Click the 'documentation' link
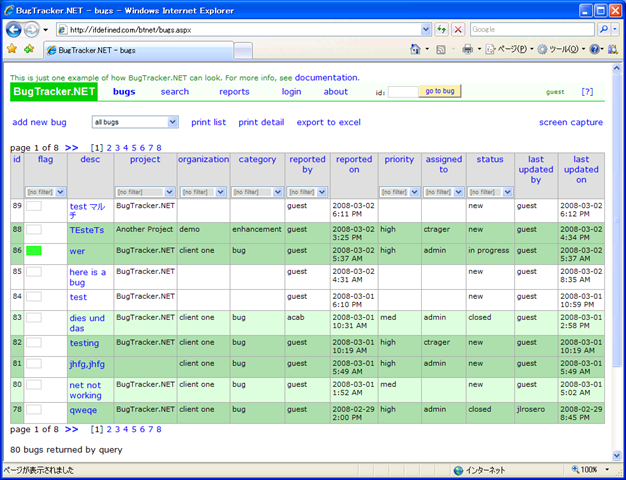 (327, 77)
